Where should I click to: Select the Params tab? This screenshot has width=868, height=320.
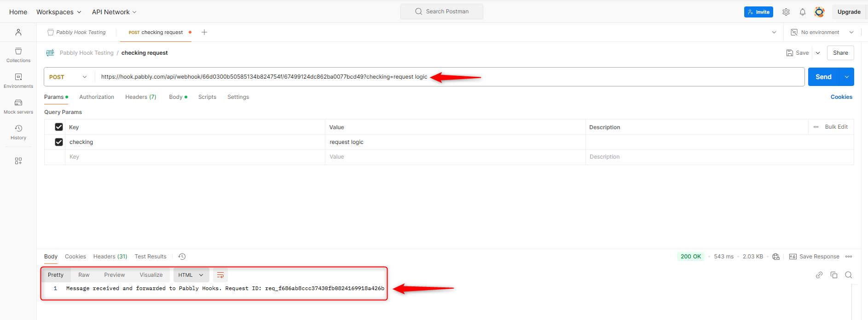[56, 97]
